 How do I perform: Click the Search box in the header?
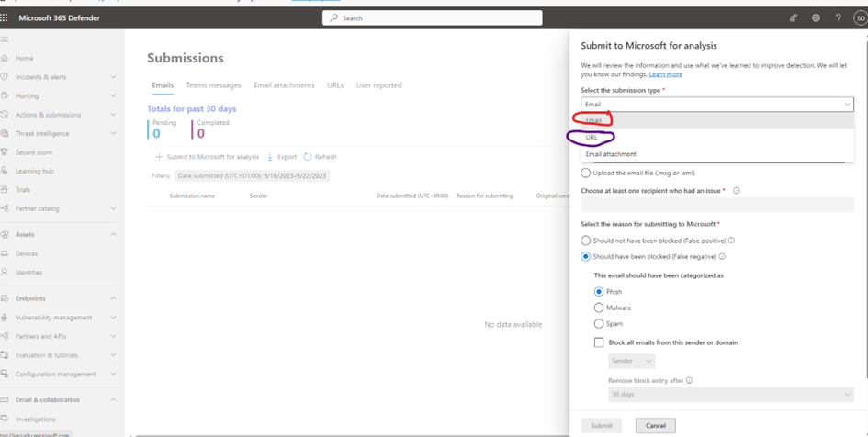[433, 17]
